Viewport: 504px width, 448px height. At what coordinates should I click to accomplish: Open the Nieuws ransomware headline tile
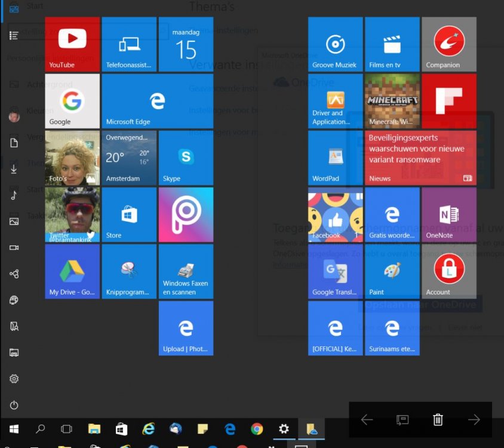[420, 158]
